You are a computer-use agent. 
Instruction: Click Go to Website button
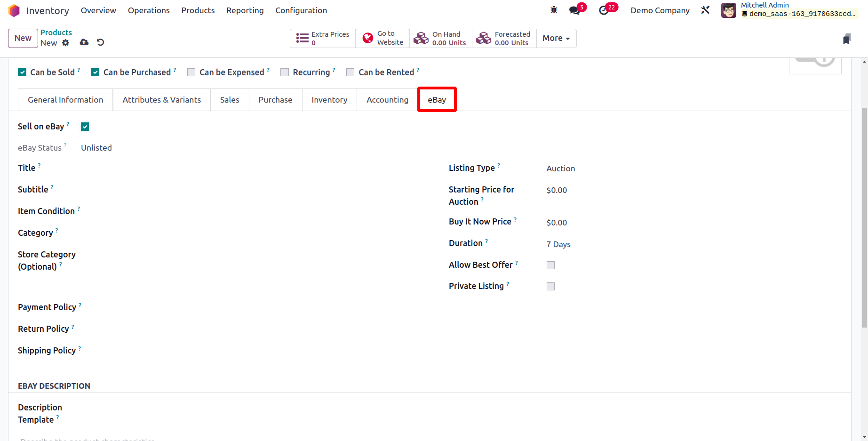pyautogui.click(x=382, y=38)
